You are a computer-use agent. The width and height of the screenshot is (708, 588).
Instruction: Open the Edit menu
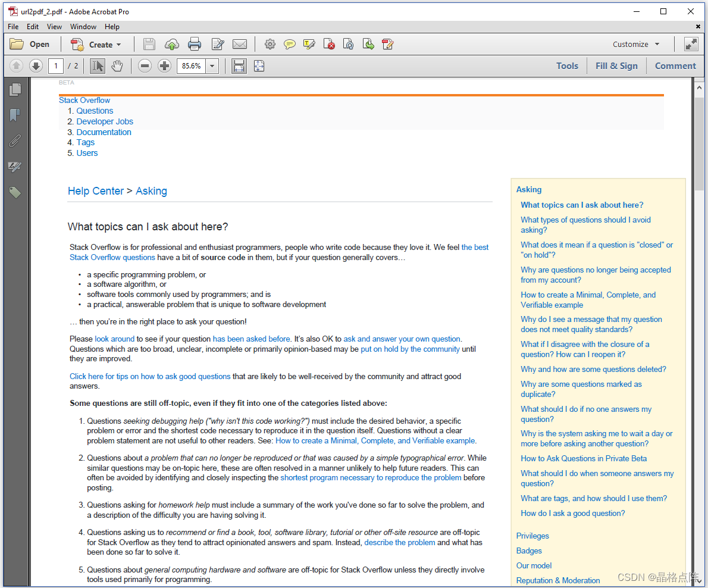click(33, 27)
